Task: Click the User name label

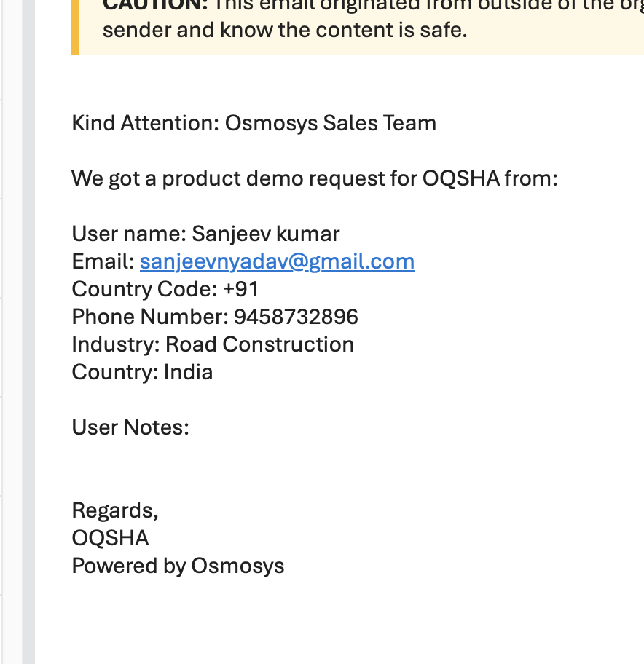Action: pyautogui.click(x=129, y=234)
